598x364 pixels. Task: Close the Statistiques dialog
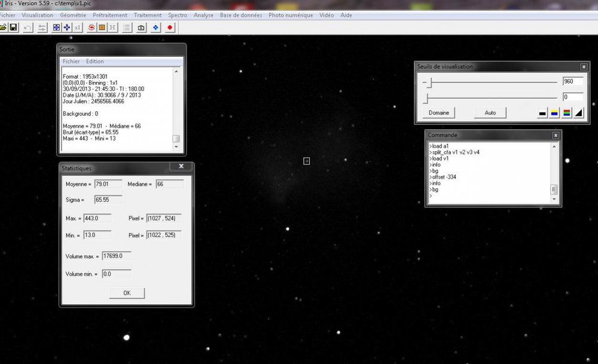click(x=181, y=166)
